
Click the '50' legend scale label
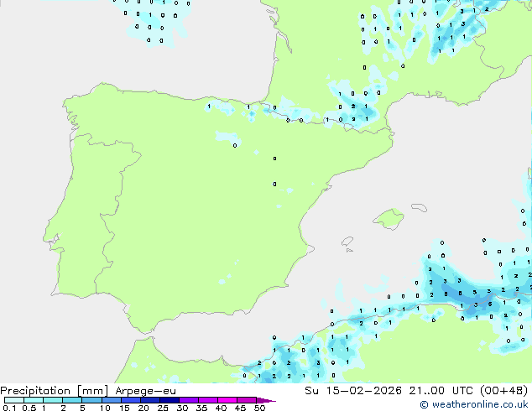coord(259,408)
